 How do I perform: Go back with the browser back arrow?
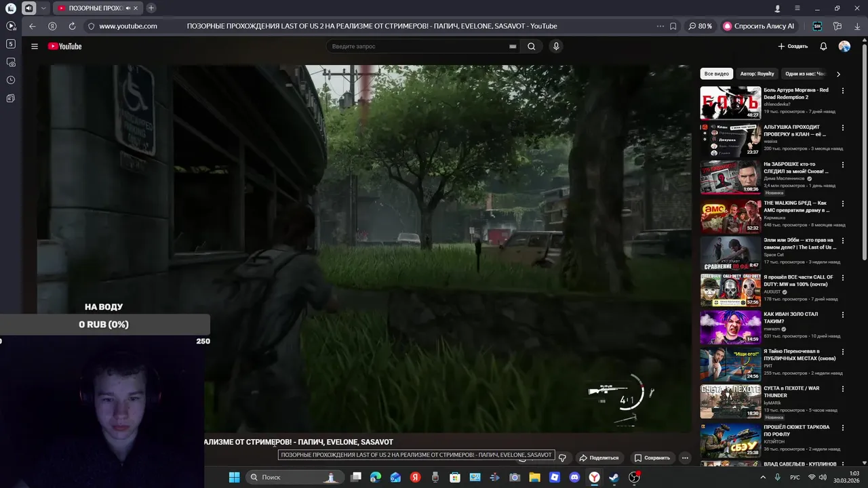tap(32, 26)
